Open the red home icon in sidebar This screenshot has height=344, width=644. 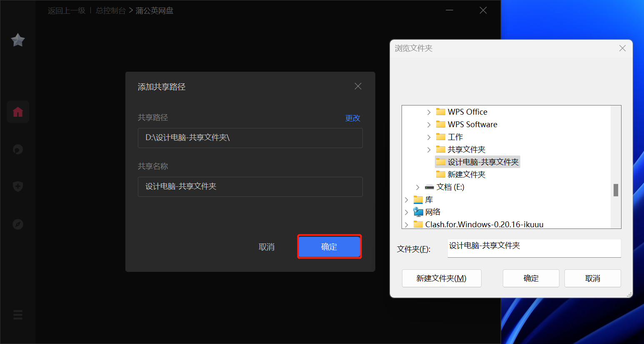(18, 112)
